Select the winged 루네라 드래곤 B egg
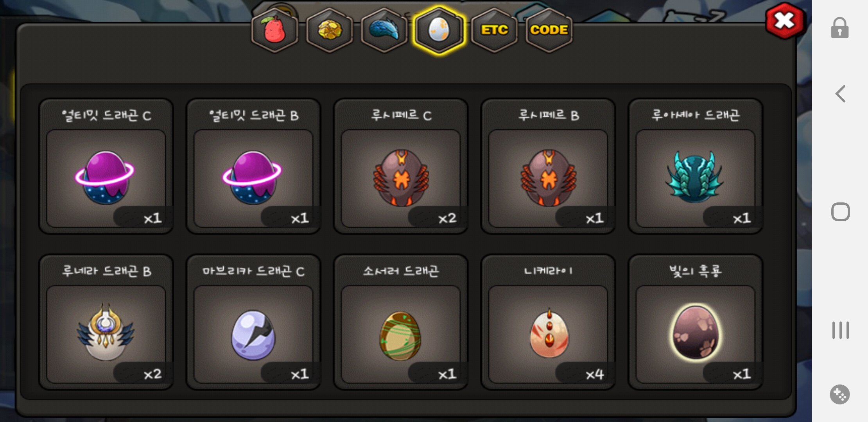Image resolution: width=868 pixels, height=422 pixels. [x=106, y=322]
